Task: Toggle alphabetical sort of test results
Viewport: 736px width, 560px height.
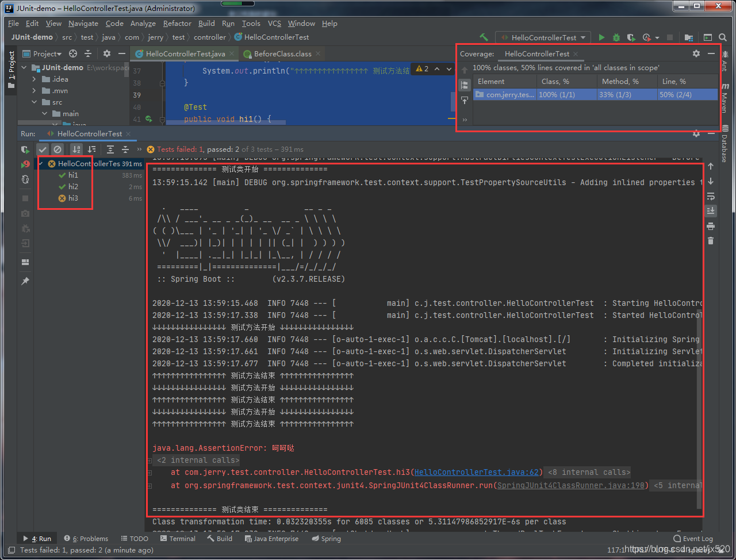Action: [76, 149]
